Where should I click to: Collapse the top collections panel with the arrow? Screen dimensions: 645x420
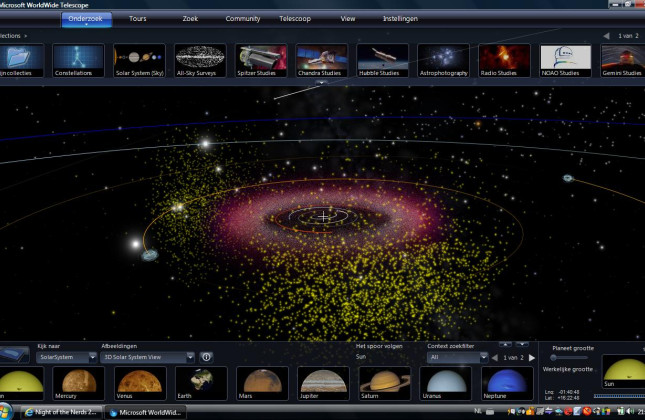coord(321,83)
